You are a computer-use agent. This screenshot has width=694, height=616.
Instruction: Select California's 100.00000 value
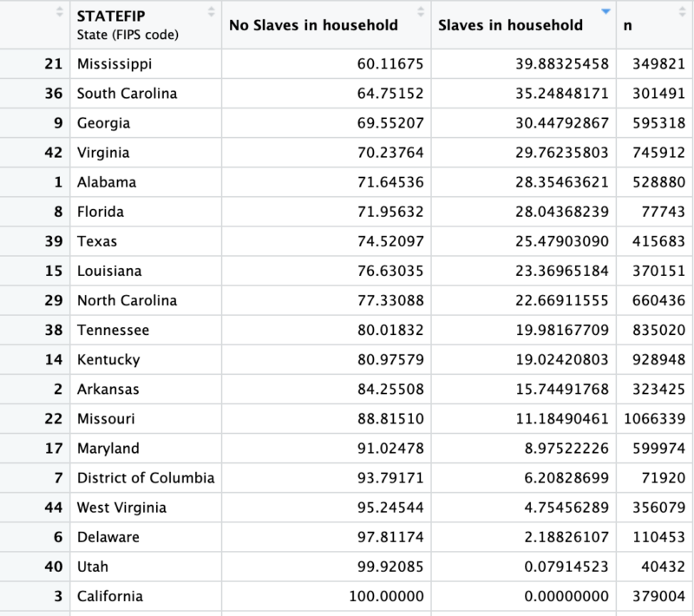[386, 596]
